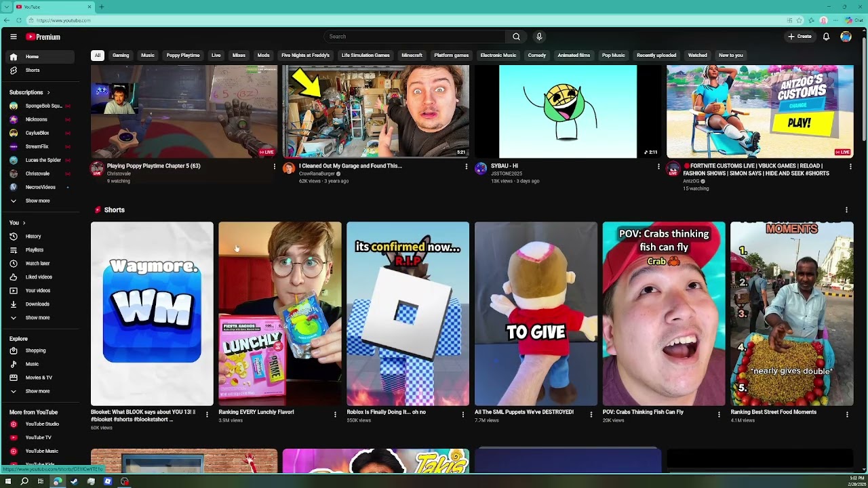This screenshot has height=488, width=868.
Task: Select Recently uploaded chip
Action: 656,56
